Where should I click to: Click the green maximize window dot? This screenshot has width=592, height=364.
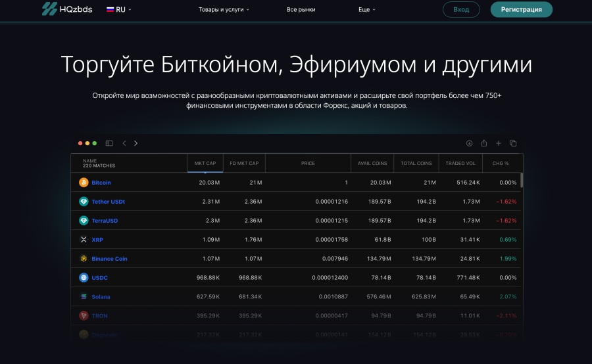pos(94,143)
